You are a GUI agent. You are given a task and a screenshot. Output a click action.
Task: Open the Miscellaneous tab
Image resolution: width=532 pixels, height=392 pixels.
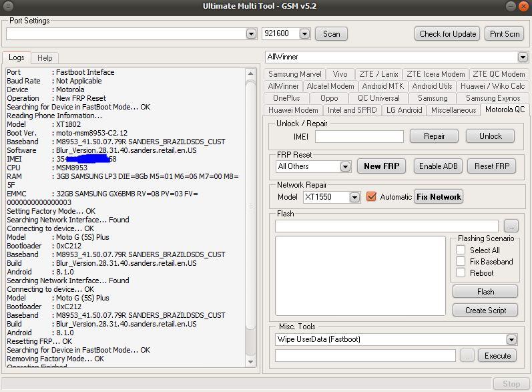pyautogui.click(x=454, y=110)
